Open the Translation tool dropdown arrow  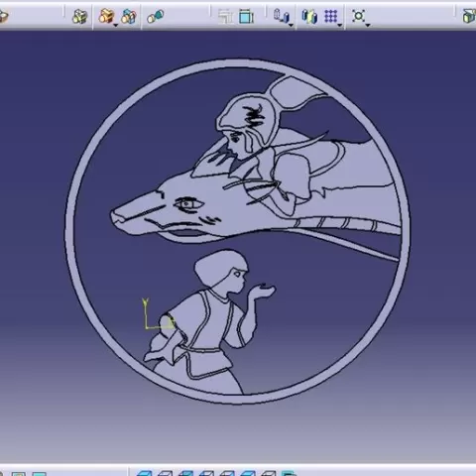pyautogui.click(x=291, y=25)
